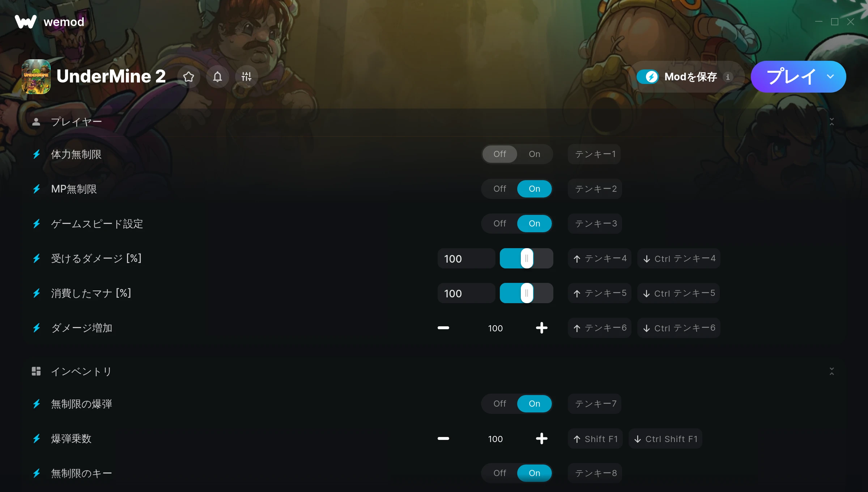This screenshot has width=868, height=492.
Task: Click the プレイ button
Action: pos(791,77)
